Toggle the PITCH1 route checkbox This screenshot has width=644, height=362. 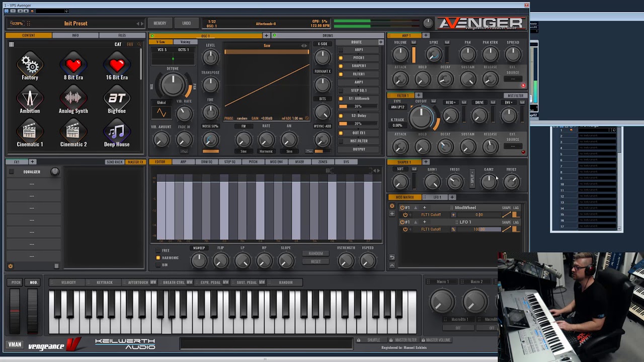coord(341,58)
